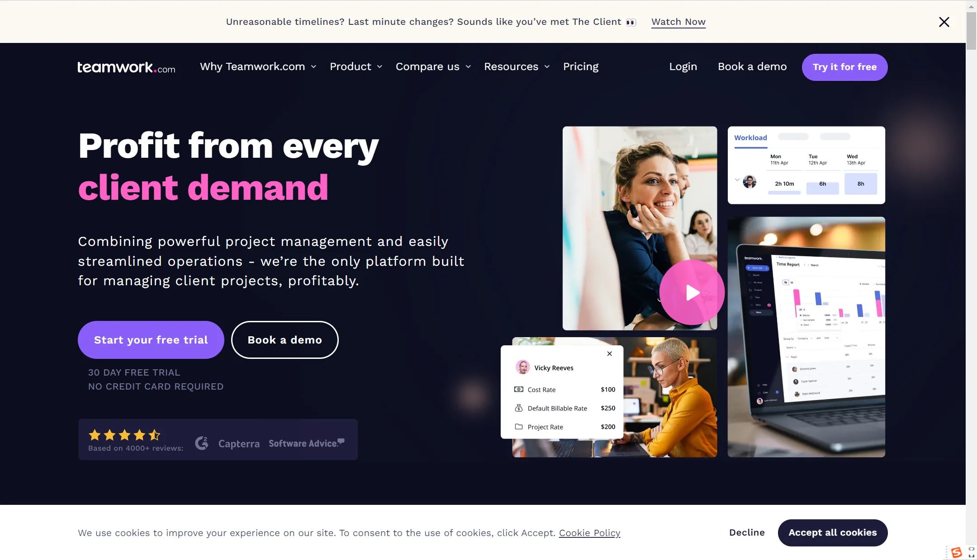Click the Capterra review logo
Screen dimensions: 977x560
[x=239, y=444]
